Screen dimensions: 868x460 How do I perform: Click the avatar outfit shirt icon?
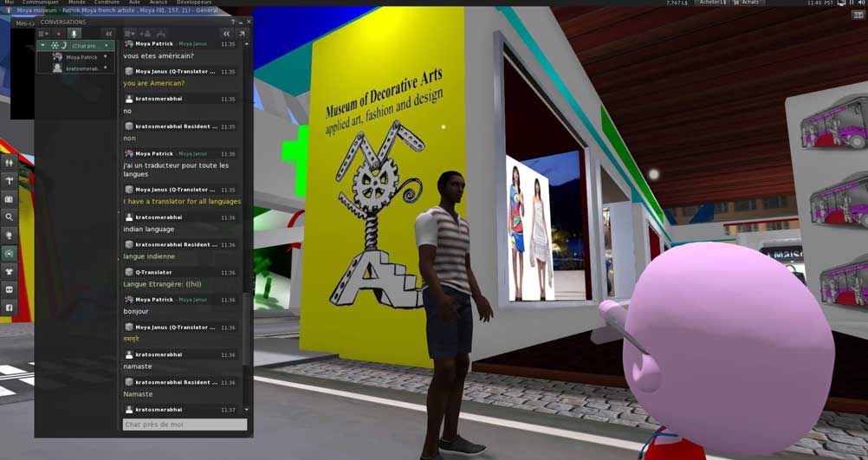coord(10,271)
